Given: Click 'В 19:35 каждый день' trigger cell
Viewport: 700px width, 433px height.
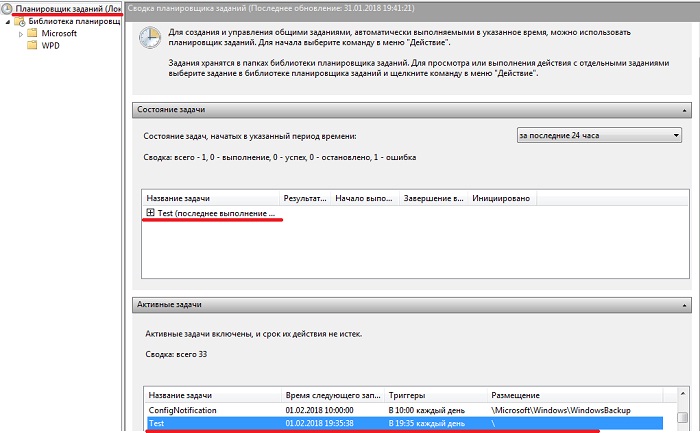Looking at the screenshot, I should 426,423.
